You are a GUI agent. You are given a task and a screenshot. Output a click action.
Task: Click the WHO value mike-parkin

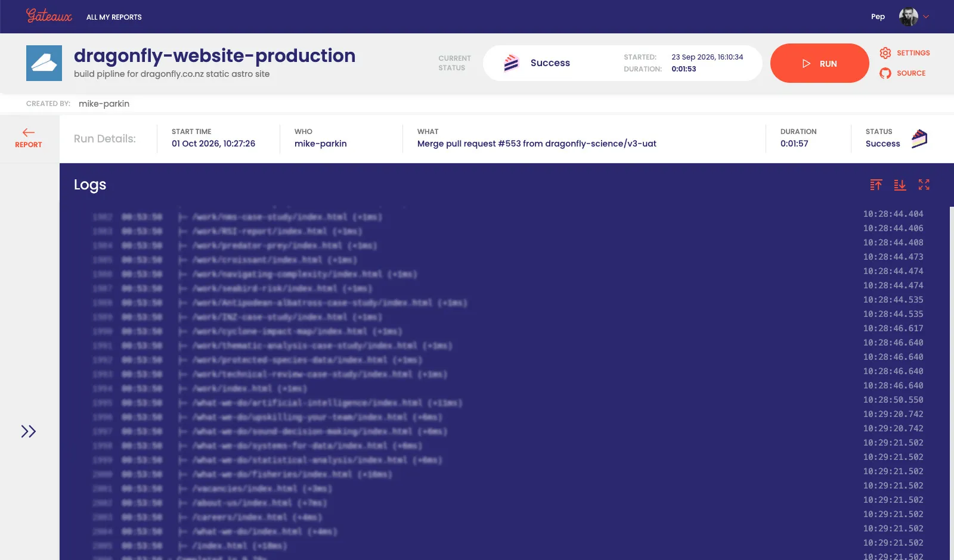click(x=321, y=144)
